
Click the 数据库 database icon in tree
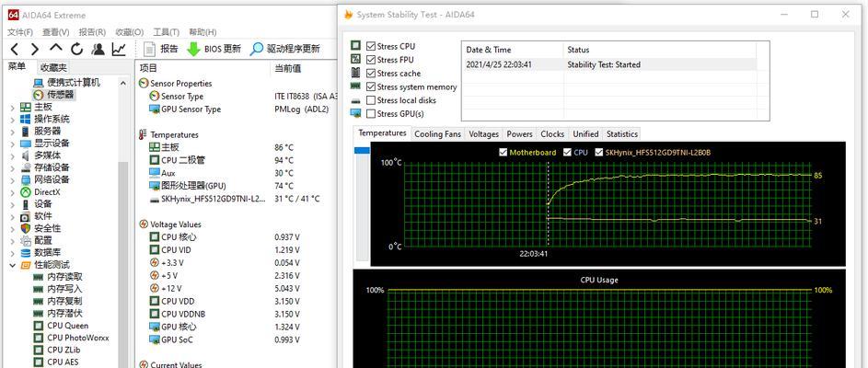coord(26,253)
